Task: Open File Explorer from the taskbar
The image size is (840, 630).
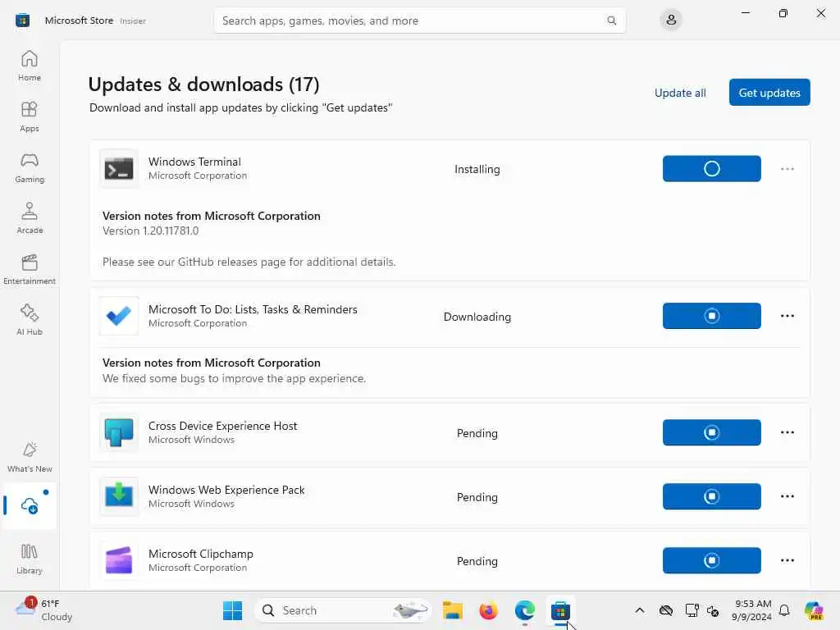Action: coord(453,610)
